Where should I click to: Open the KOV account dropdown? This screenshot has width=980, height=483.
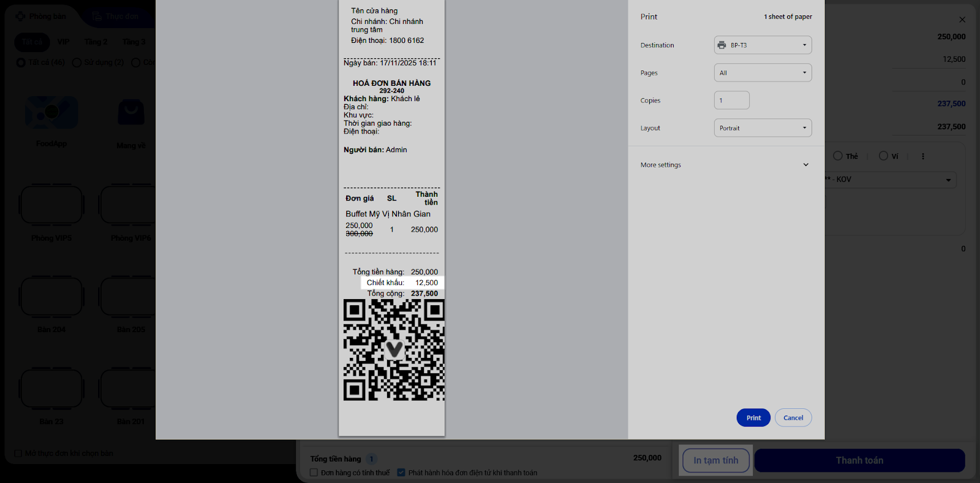point(891,180)
